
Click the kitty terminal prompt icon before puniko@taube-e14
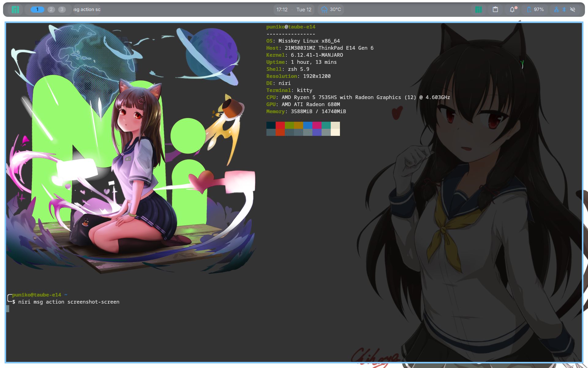[x=8, y=298]
